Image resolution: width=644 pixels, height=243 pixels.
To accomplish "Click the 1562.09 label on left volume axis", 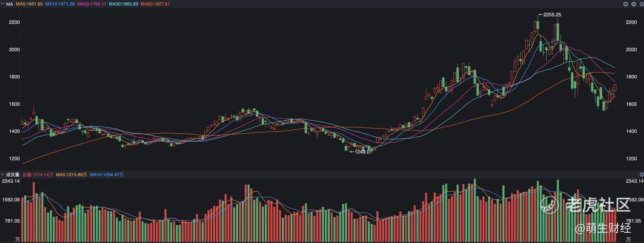I will point(11,200).
